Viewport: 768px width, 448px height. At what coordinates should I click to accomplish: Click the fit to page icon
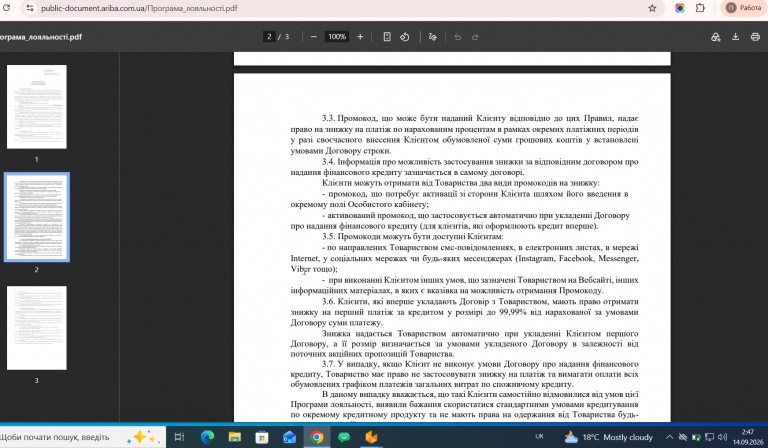[387, 37]
